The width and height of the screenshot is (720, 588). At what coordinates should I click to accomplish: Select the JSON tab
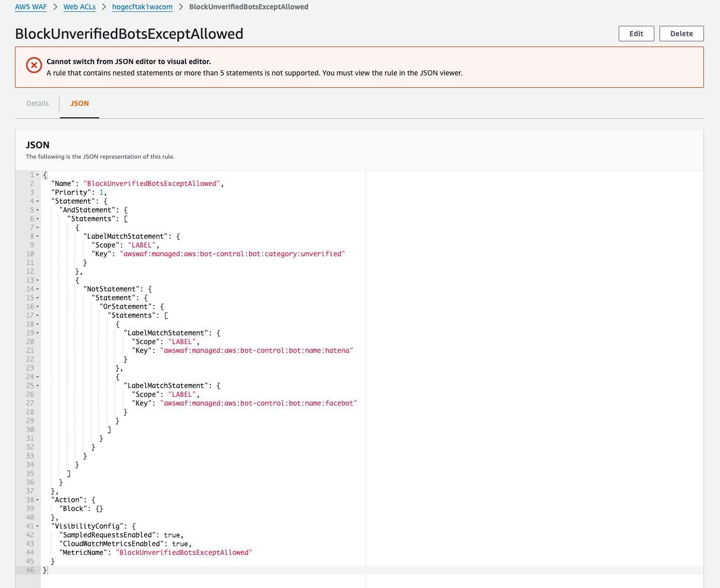pos(80,103)
